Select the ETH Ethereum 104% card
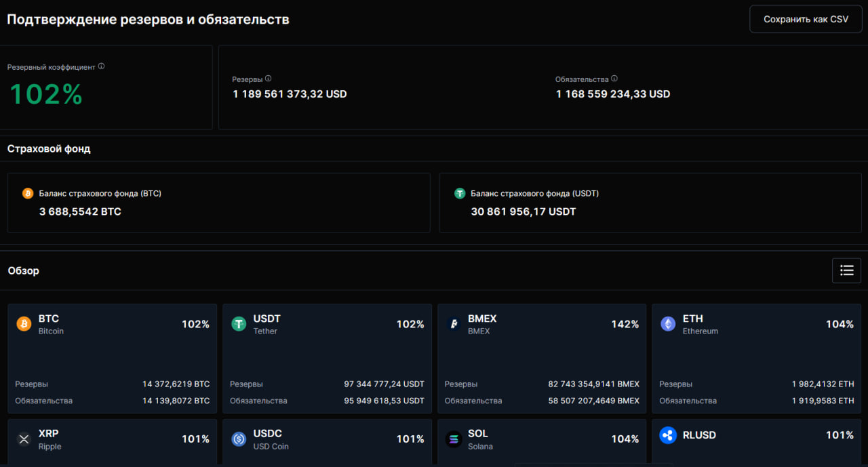Image resolution: width=868 pixels, height=467 pixels. [757, 359]
